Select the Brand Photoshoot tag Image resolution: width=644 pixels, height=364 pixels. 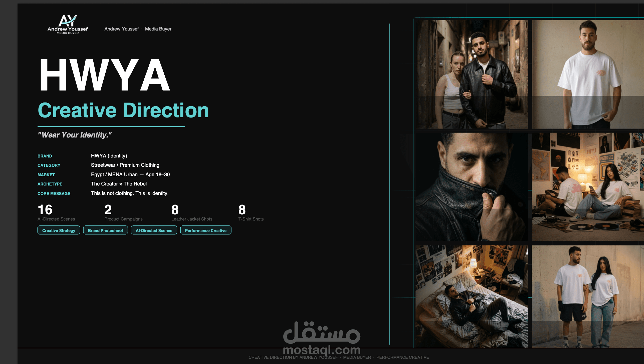click(x=105, y=230)
